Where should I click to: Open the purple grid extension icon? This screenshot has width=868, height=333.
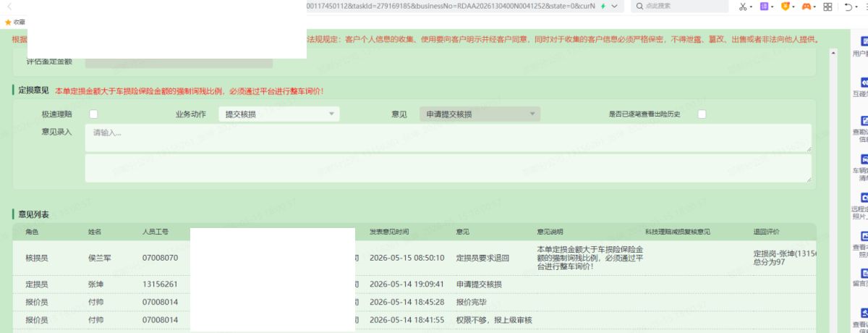[x=766, y=6]
